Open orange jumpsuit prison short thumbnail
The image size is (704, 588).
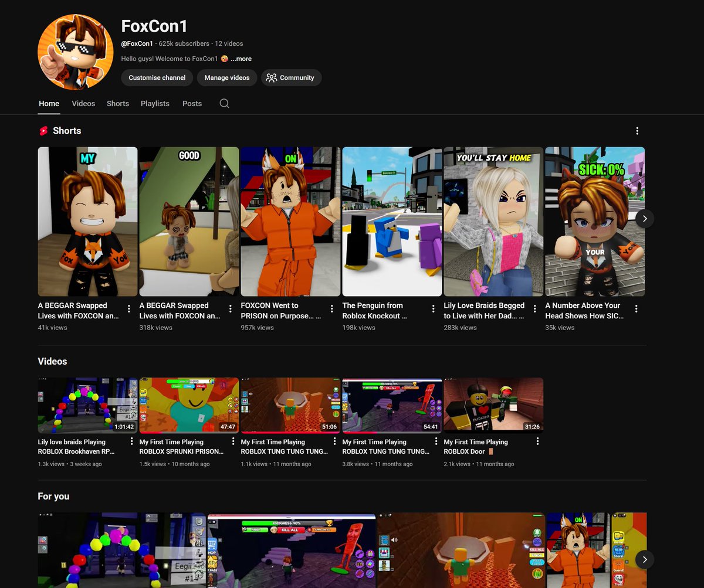tap(290, 222)
